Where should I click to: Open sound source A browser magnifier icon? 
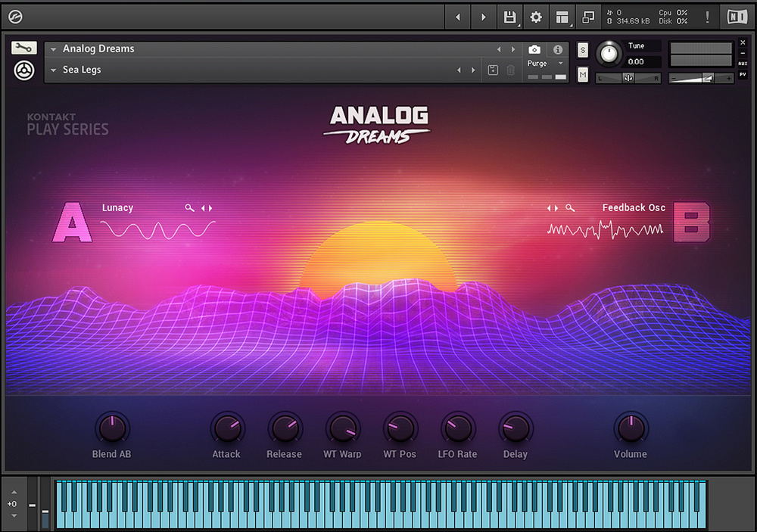190,208
